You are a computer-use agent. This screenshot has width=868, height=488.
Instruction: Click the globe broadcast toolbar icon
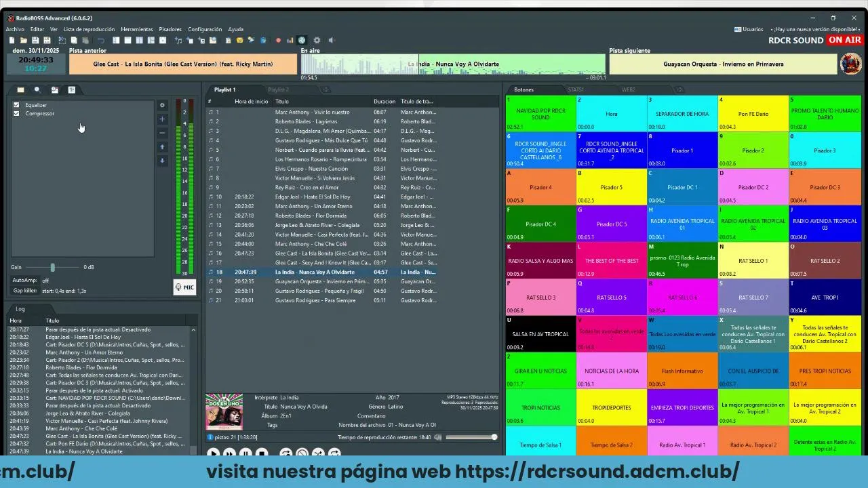[x=302, y=40]
